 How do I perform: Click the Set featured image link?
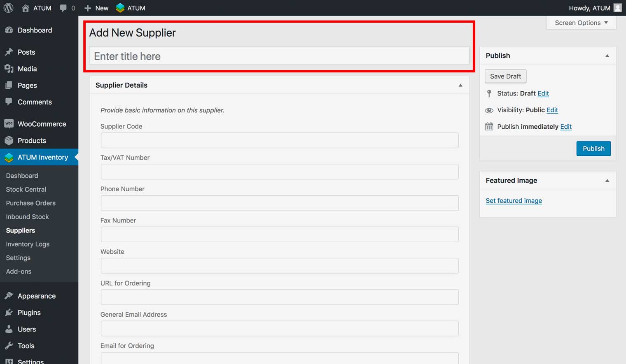coord(514,201)
